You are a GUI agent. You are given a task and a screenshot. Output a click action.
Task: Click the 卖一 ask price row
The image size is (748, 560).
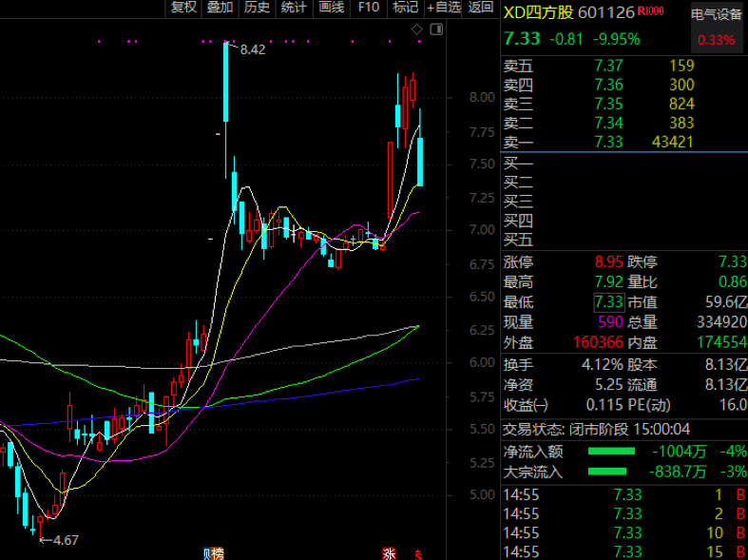608,142
